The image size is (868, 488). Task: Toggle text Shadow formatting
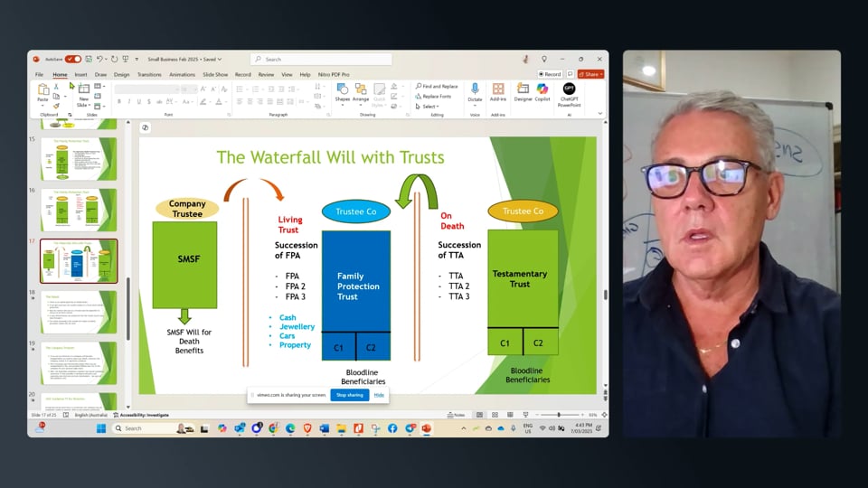pos(149,102)
